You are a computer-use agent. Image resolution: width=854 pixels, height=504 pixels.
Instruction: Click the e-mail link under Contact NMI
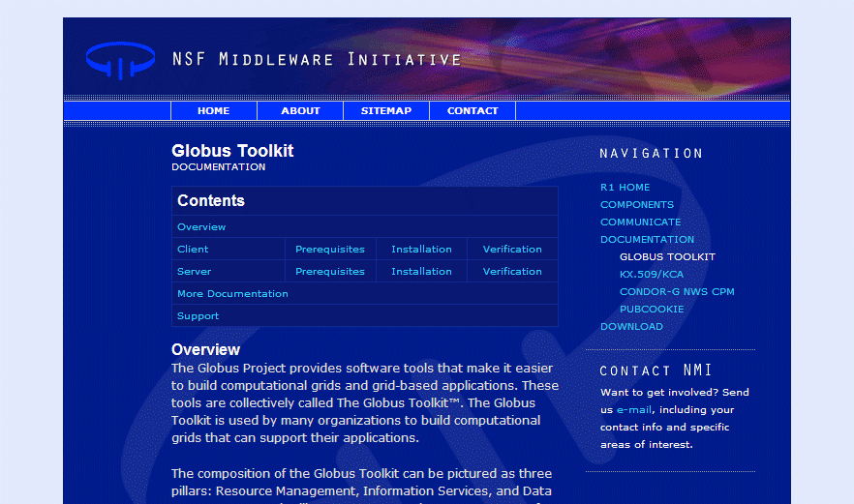pyautogui.click(x=634, y=410)
